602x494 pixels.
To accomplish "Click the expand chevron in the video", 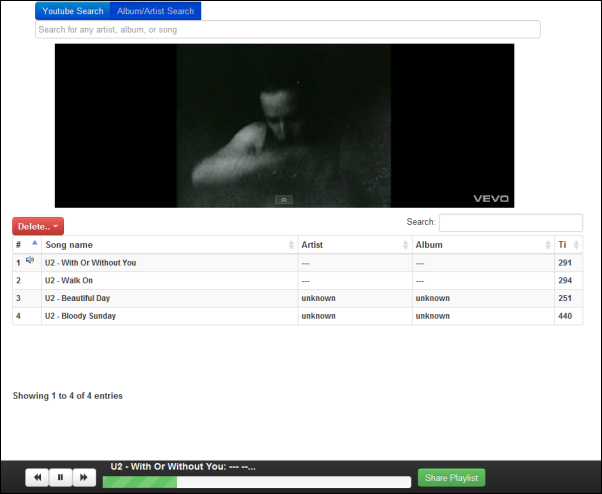I will 284,200.
